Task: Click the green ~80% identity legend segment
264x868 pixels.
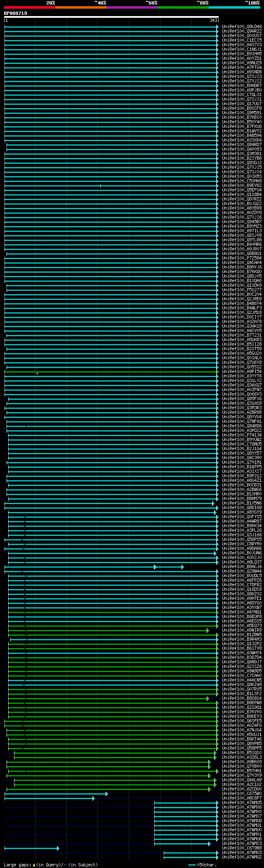Action: click(183, 7)
